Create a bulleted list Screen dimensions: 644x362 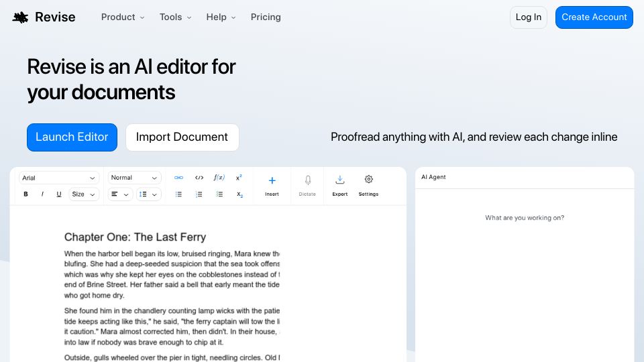[x=178, y=194]
